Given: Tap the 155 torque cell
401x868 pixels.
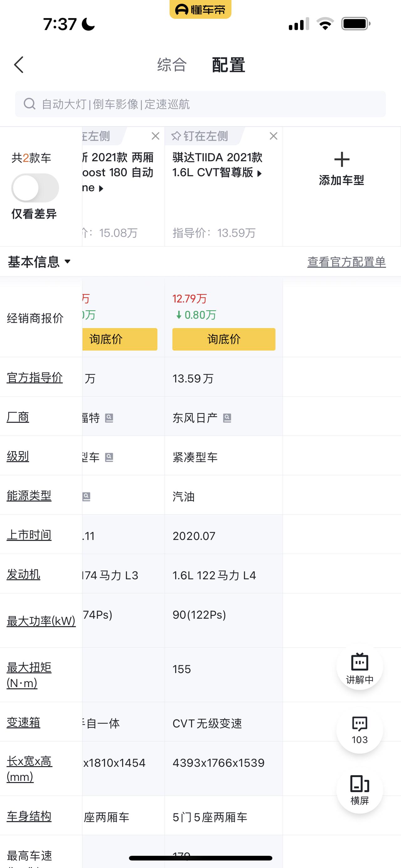Looking at the screenshot, I should point(182,669).
